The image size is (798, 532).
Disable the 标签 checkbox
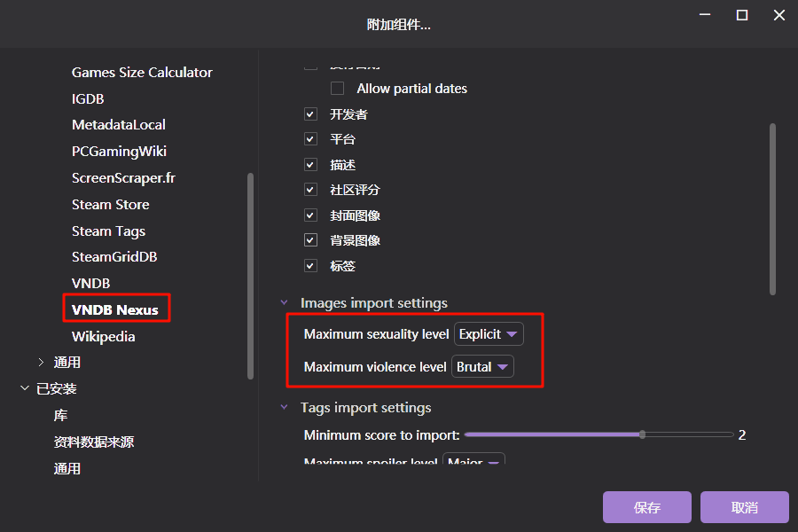click(310, 266)
